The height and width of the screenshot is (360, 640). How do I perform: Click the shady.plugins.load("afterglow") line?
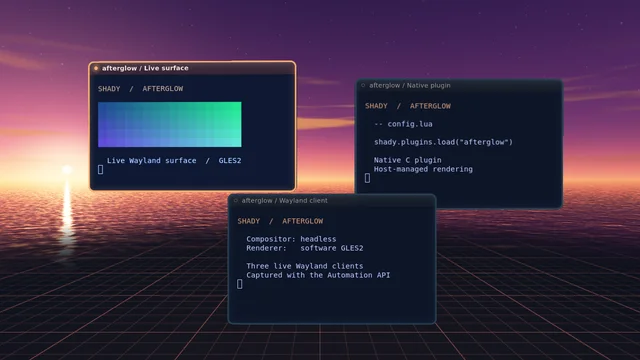443,142
